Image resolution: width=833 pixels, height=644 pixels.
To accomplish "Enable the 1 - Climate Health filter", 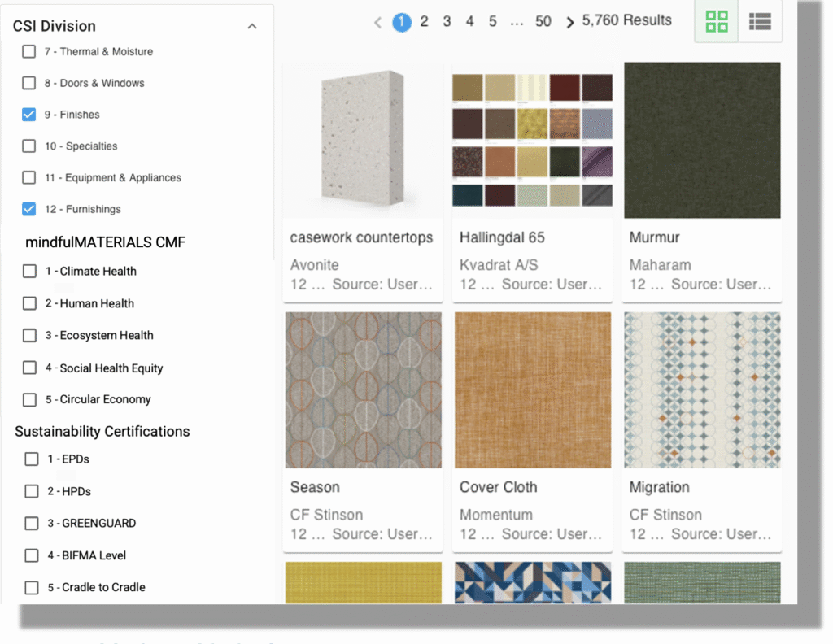I will coord(30,272).
